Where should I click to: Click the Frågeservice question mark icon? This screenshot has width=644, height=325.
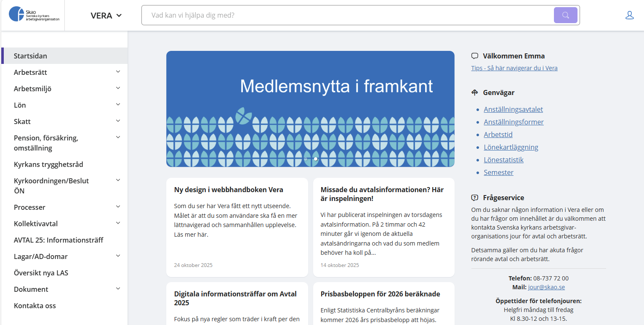click(x=475, y=197)
